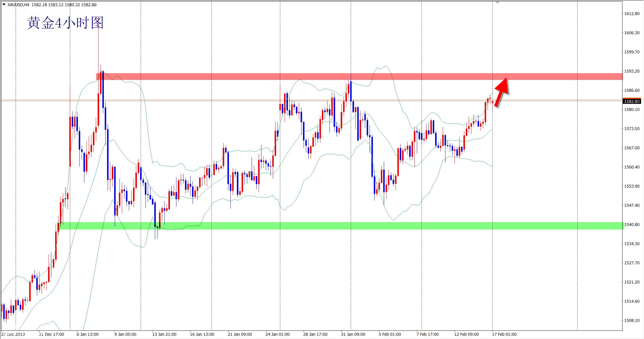The width and height of the screenshot is (644, 339).
Task: Click the 24 Jan 01:00 time label
Action: click(277, 334)
